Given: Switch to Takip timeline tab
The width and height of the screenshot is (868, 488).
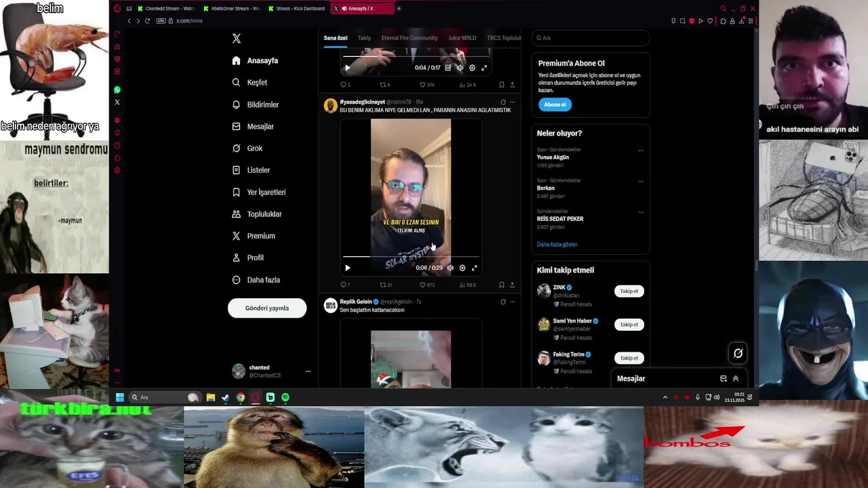Looking at the screenshot, I should [364, 38].
